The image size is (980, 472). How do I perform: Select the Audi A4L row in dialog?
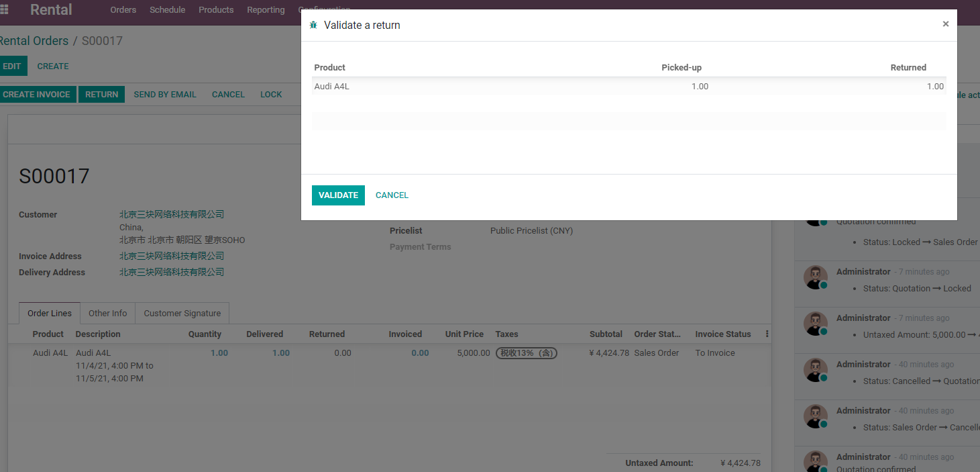click(629, 86)
